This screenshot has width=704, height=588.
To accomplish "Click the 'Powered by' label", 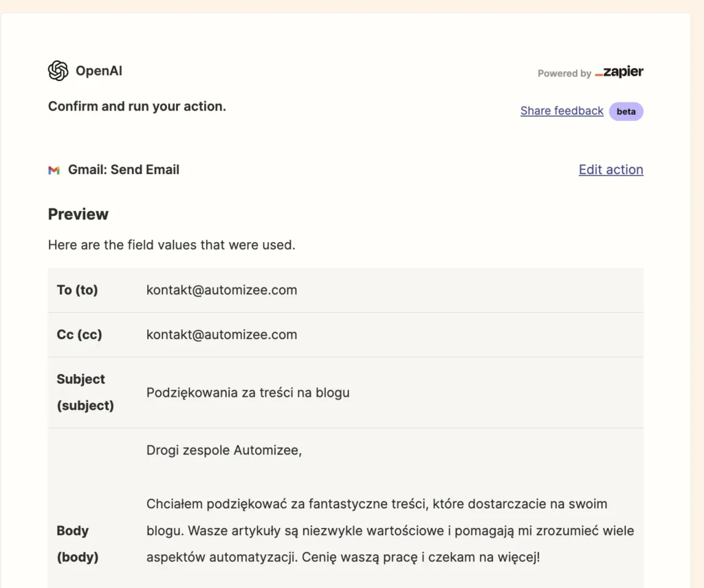I will pos(564,74).
